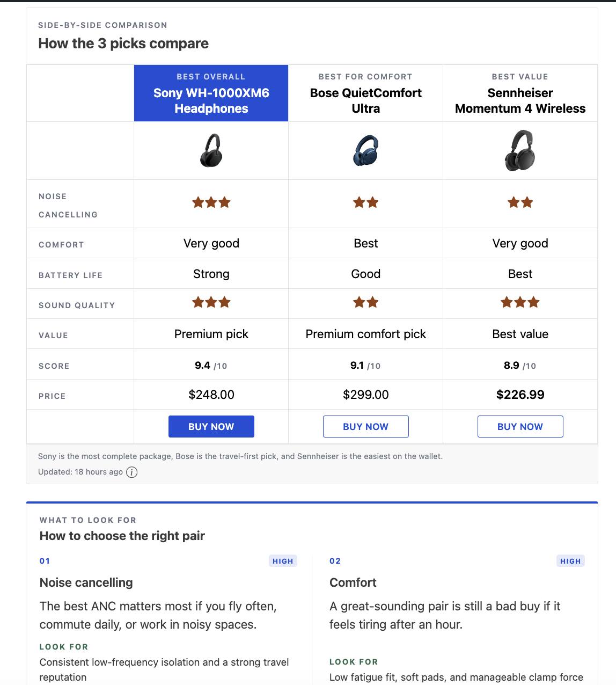Click the heading How the 3 picks compare

[x=123, y=43]
